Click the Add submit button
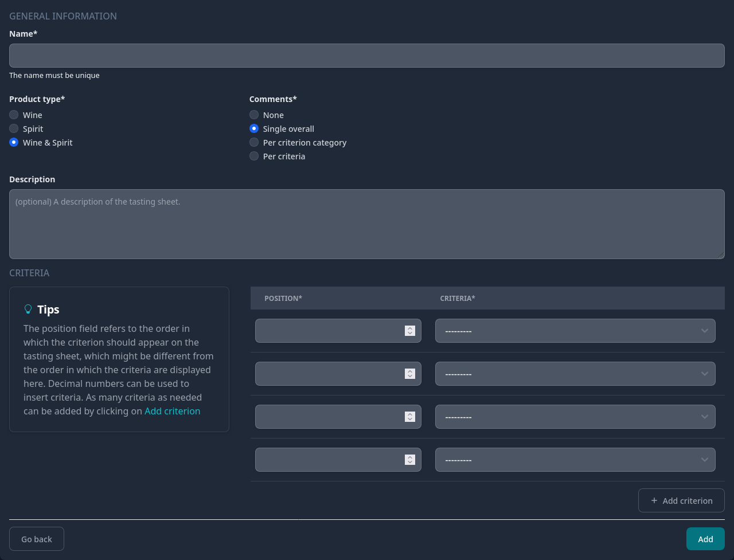This screenshot has width=734, height=560. coord(705,539)
